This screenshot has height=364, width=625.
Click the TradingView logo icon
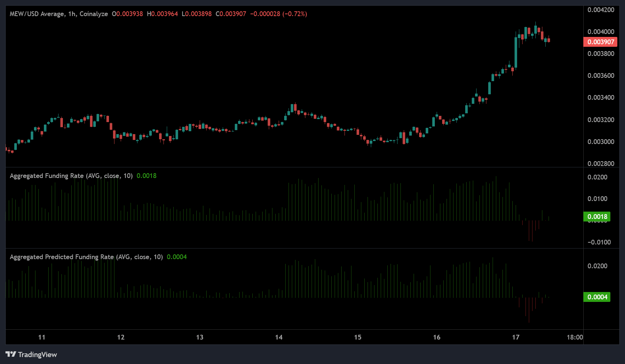click(11, 354)
